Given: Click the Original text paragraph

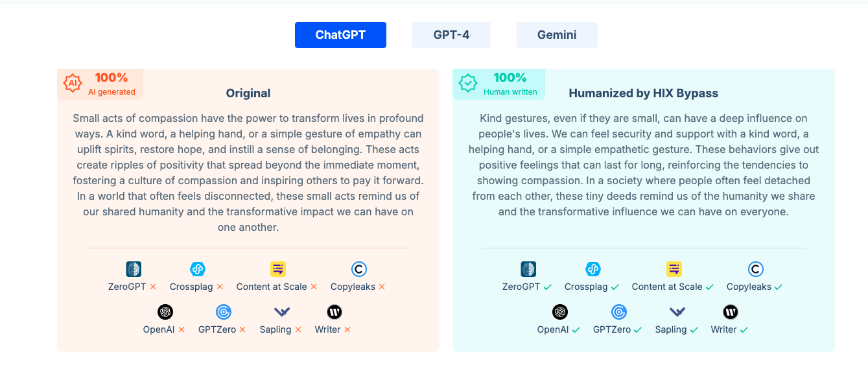Looking at the screenshot, I should tap(248, 173).
